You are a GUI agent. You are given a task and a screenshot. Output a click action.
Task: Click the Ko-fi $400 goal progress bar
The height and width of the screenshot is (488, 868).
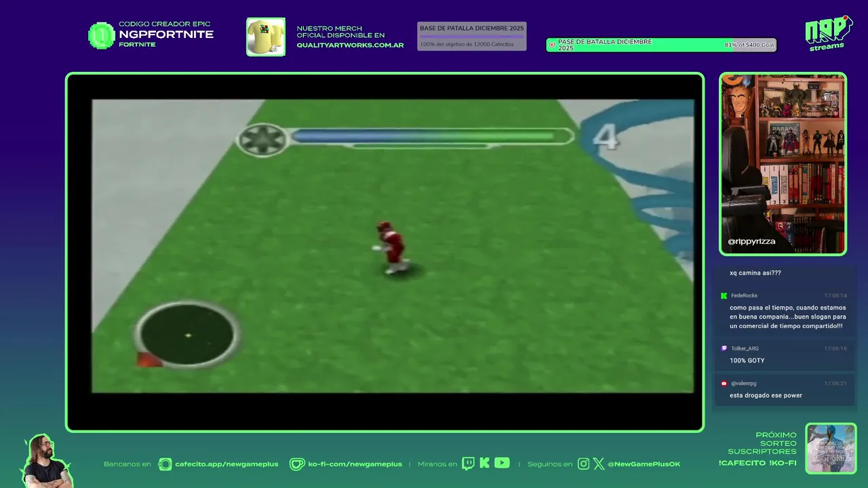[661, 45]
